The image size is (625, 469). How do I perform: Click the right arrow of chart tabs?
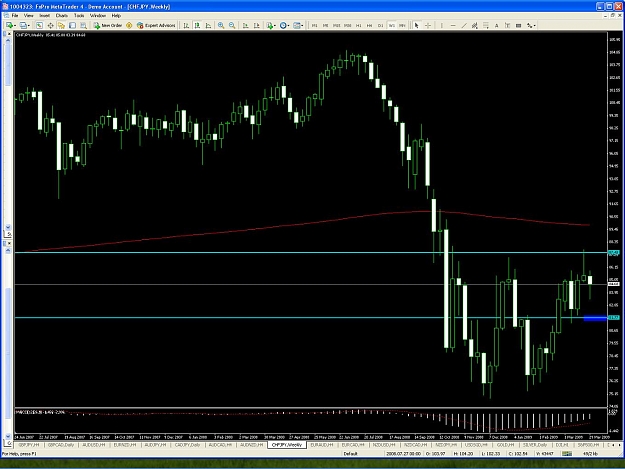tap(620, 445)
